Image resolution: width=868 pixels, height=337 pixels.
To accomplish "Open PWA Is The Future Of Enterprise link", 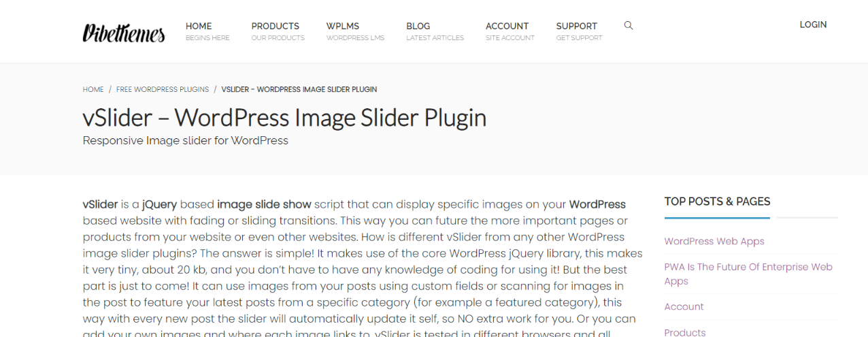I will click(748, 274).
